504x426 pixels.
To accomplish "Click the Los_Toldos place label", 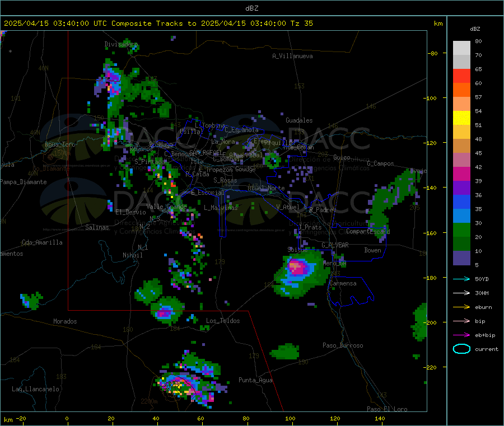I will pos(223,321).
